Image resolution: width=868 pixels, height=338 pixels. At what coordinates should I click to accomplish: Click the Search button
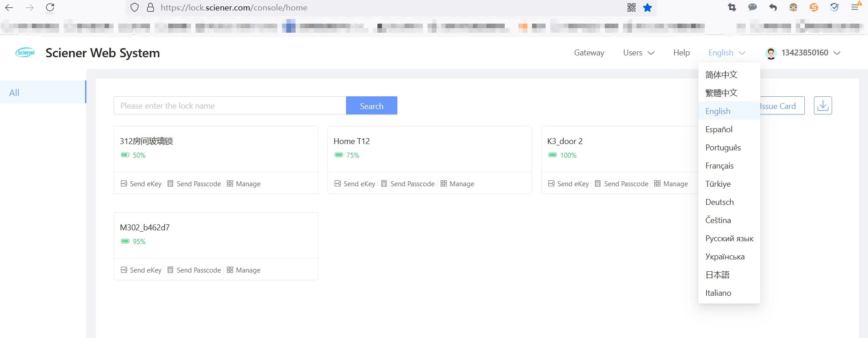pyautogui.click(x=371, y=105)
